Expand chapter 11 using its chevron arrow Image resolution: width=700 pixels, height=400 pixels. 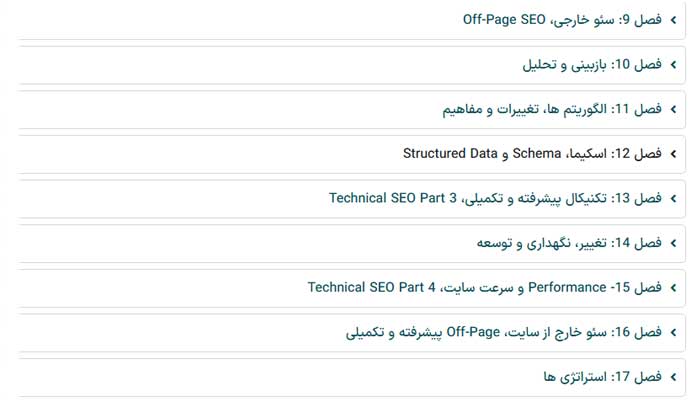tap(673, 109)
